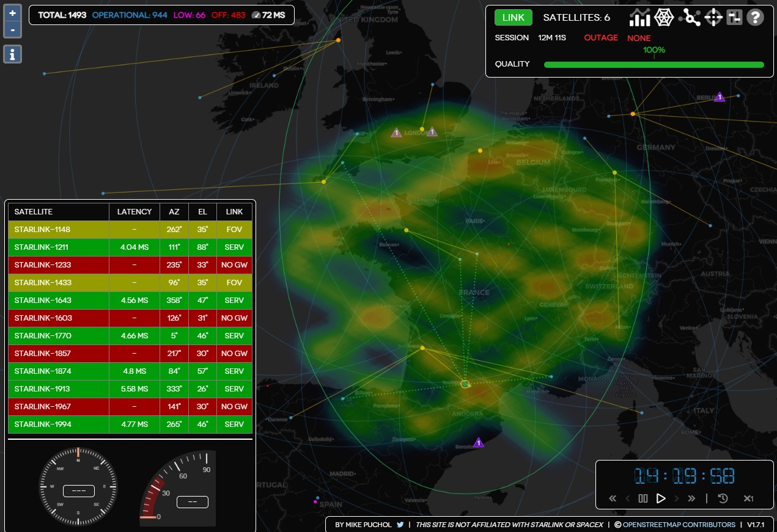Open the settings sliders icon

point(734,18)
